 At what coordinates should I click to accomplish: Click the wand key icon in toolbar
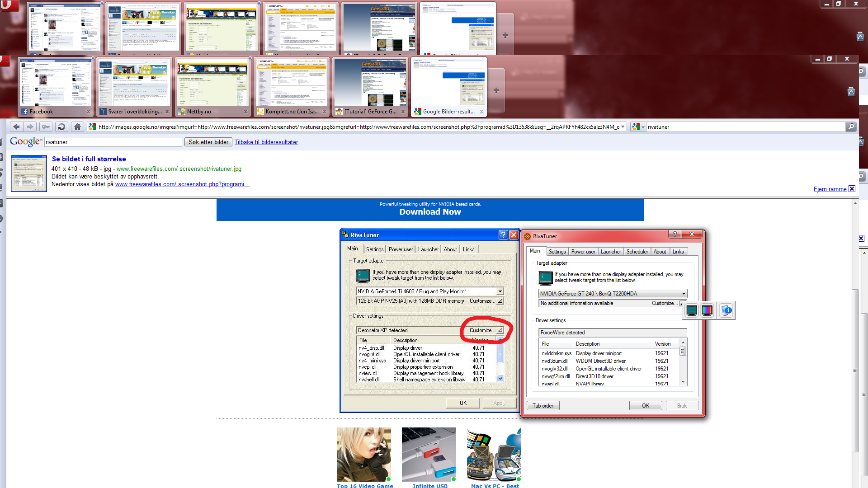click(46, 127)
